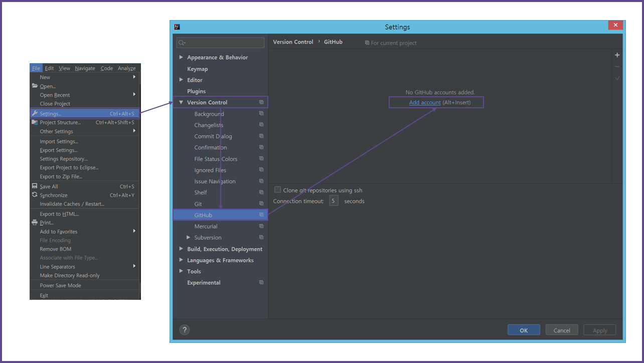Screen dimensions: 644x363
Task: Open the help question mark button
Action: (185, 329)
